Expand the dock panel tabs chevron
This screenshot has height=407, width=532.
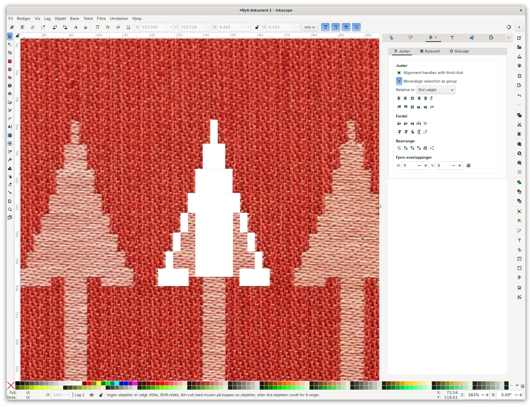pyautogui.click(x=508, y=38)
